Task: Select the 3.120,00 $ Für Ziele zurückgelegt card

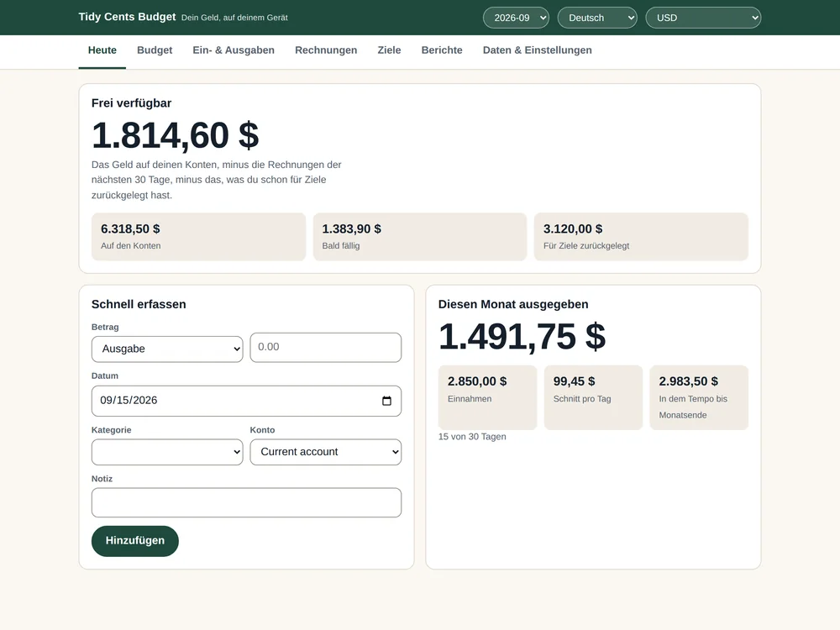Action: [x=641, y=237]
